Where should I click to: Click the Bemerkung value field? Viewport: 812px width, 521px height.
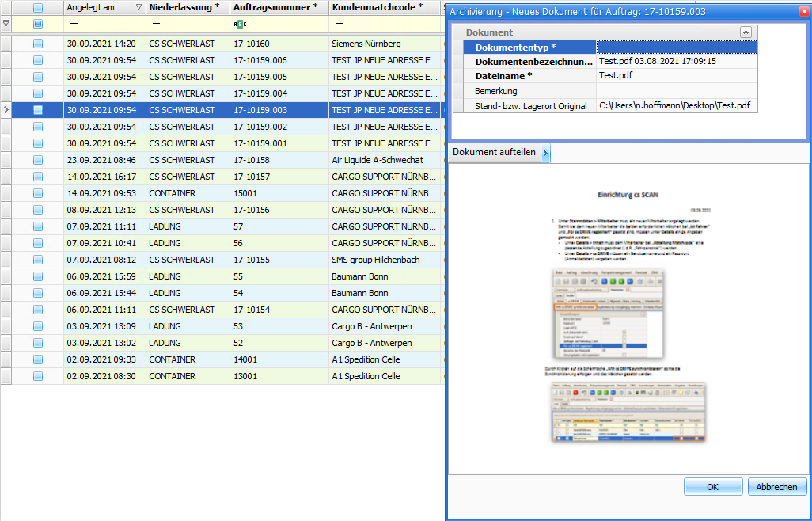point(676,91)
